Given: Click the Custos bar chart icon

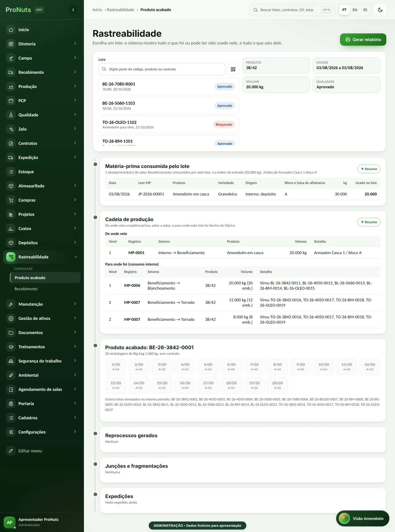Looking at the screenshot, I should click(11, 228).
